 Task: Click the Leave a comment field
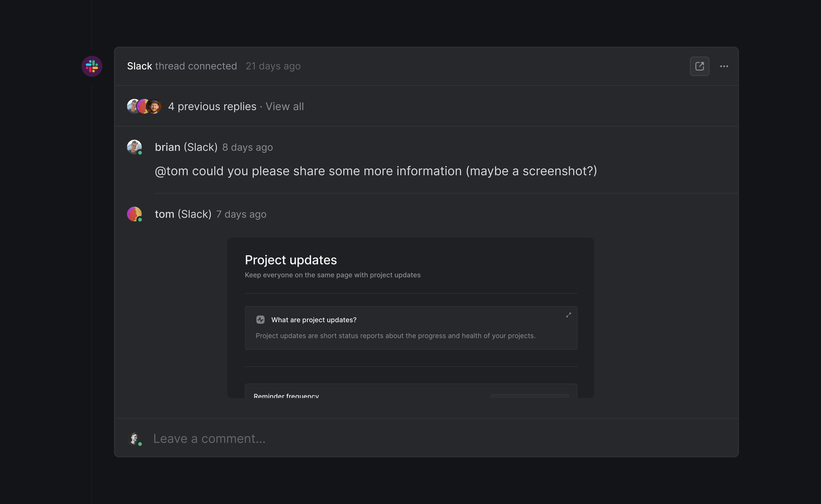[x=209, y=438]
